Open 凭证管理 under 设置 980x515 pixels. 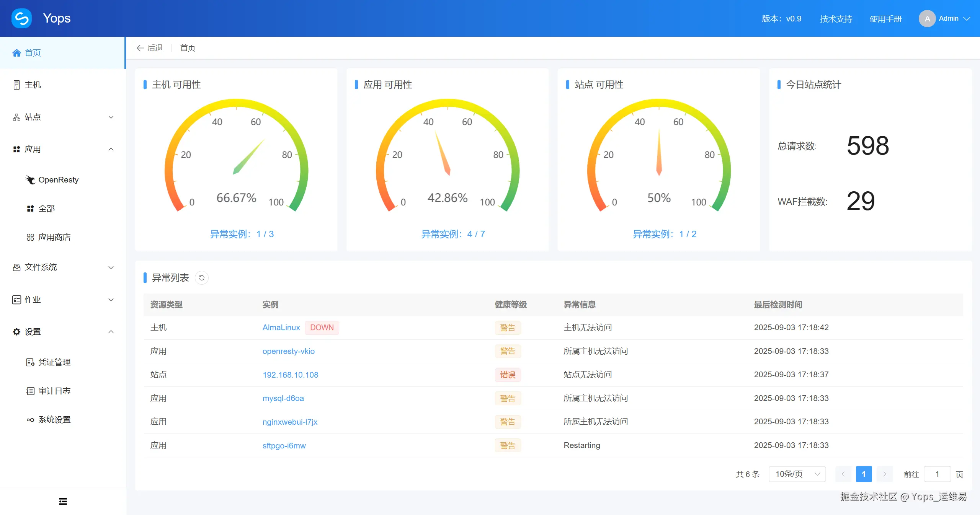pyautogui.click(x=54, y=362)
